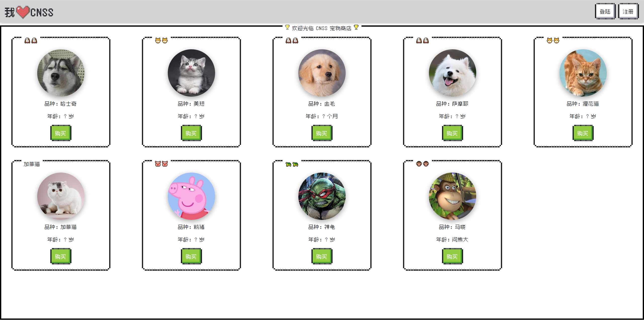Screen dimensions: 644x320
Task: Click the left trophy icon beside the welcome title
Action: pyautogui.click(x=287, y=27)
